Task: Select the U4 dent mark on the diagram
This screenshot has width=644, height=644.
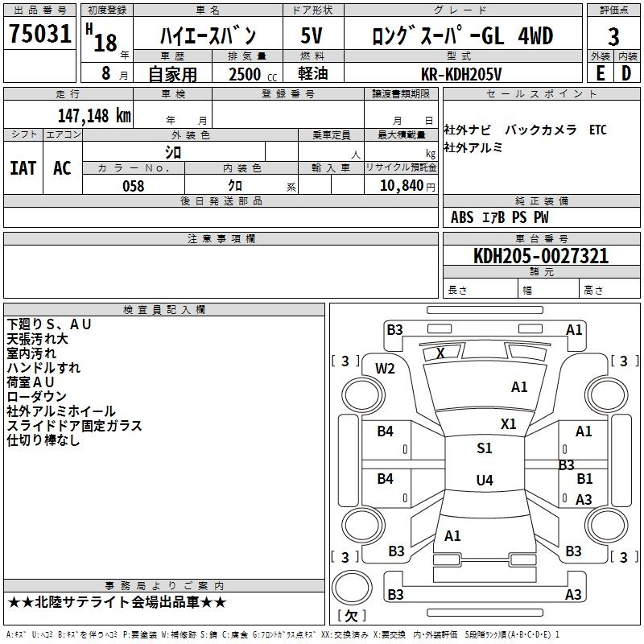Action: click(484, 481)
